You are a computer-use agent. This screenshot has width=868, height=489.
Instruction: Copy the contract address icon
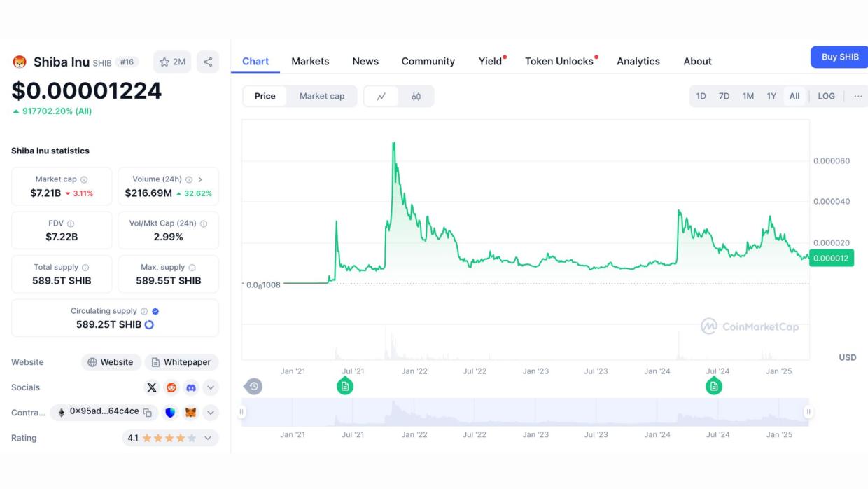coord(148,413)
